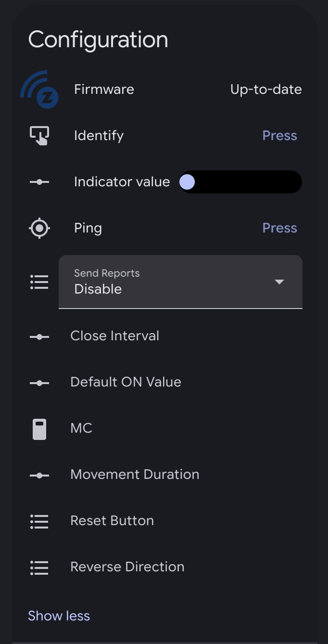Click Press next to Identify
The height and width of the screenshot is (644, 328).
[279, 136]
